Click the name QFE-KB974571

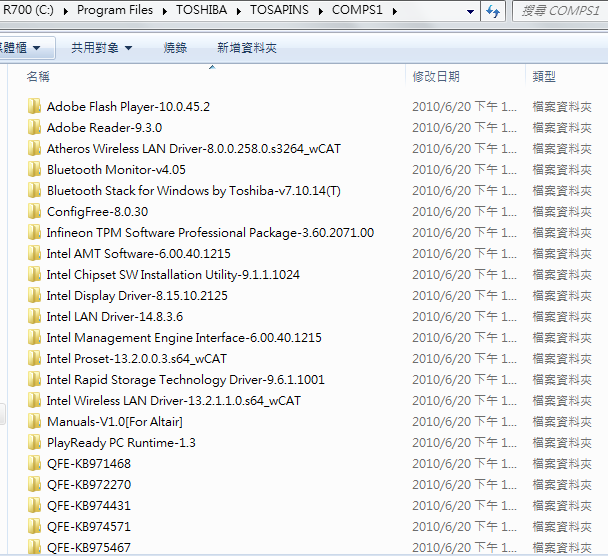(x=89, y=527)
